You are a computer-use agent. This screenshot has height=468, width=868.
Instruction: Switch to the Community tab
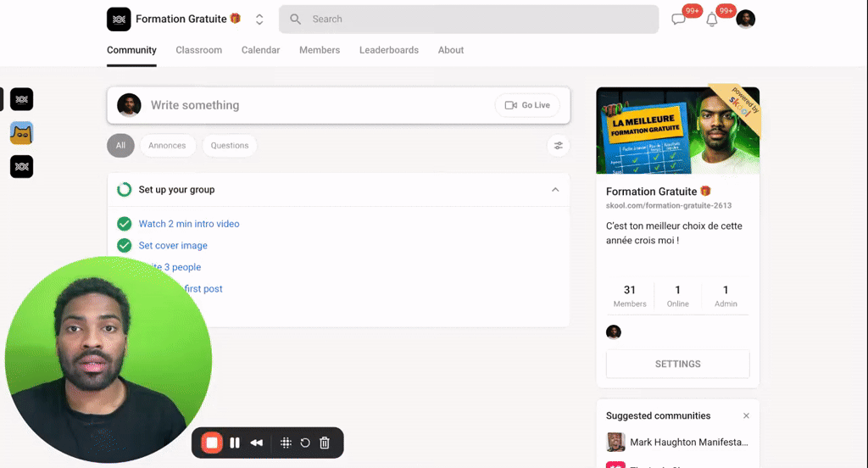pyautogui.click(x=131, y=50)
